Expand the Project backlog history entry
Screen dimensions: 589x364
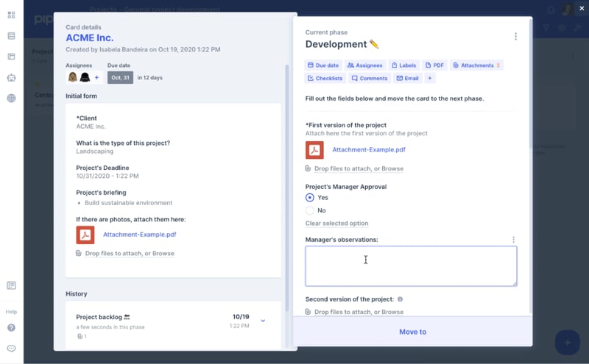263,321
